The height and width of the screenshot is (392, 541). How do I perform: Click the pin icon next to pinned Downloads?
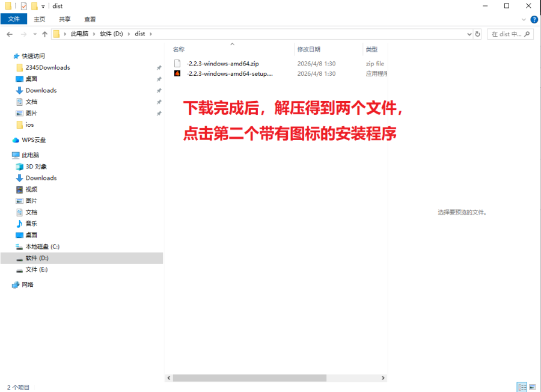pyautogui.click(x=159, y=90)
